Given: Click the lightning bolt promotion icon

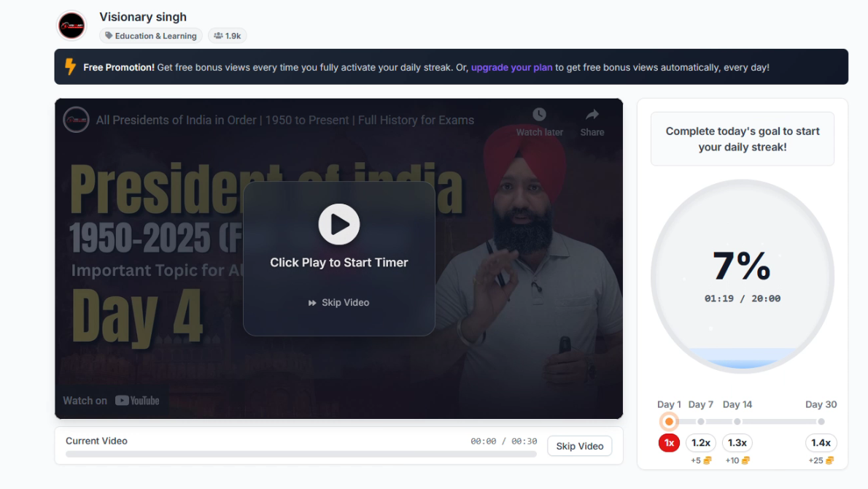Looking at the screenshot, I should click(70, 67).
